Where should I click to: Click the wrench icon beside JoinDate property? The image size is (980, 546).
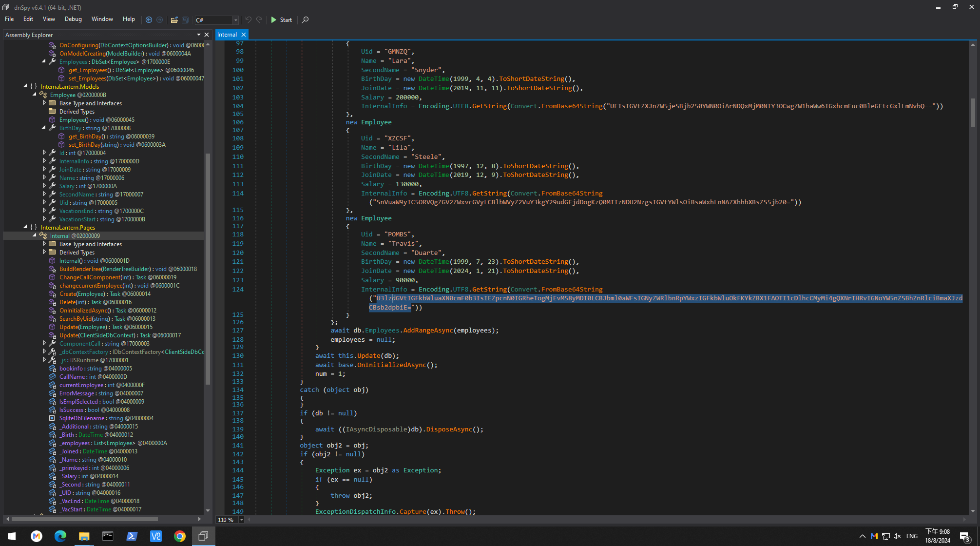pos(52,169)
